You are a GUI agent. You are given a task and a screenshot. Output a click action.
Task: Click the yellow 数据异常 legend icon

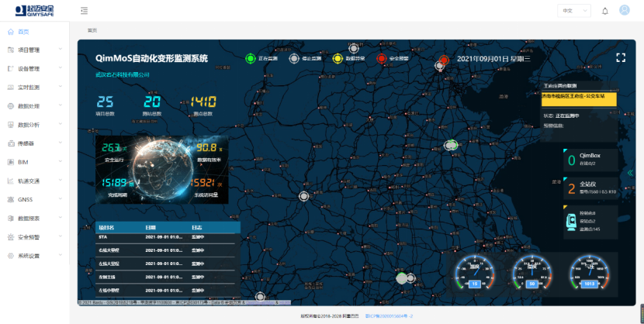click(x=338, y=59)
